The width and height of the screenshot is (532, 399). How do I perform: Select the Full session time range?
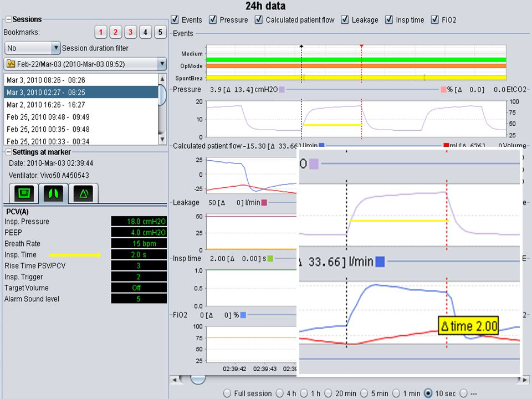(x=227, y=393)
